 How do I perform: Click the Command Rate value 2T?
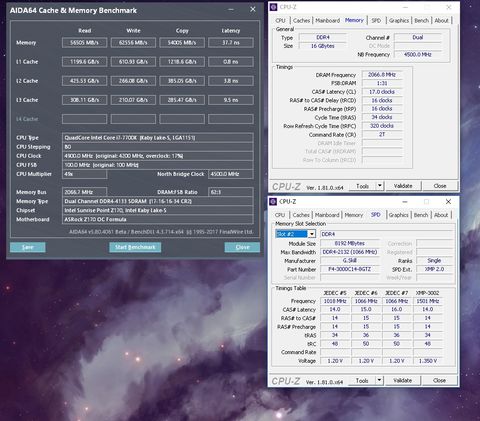[382, 134]
